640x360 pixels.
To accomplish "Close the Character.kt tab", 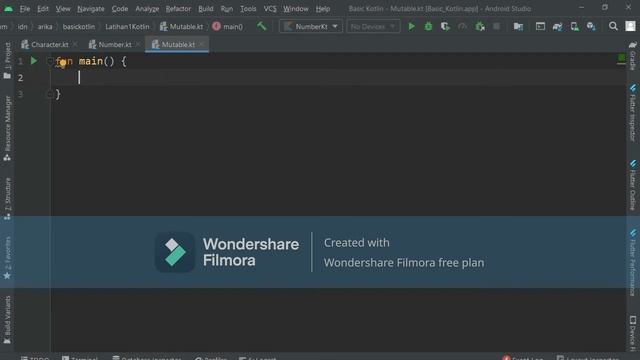I will [75, 44].
